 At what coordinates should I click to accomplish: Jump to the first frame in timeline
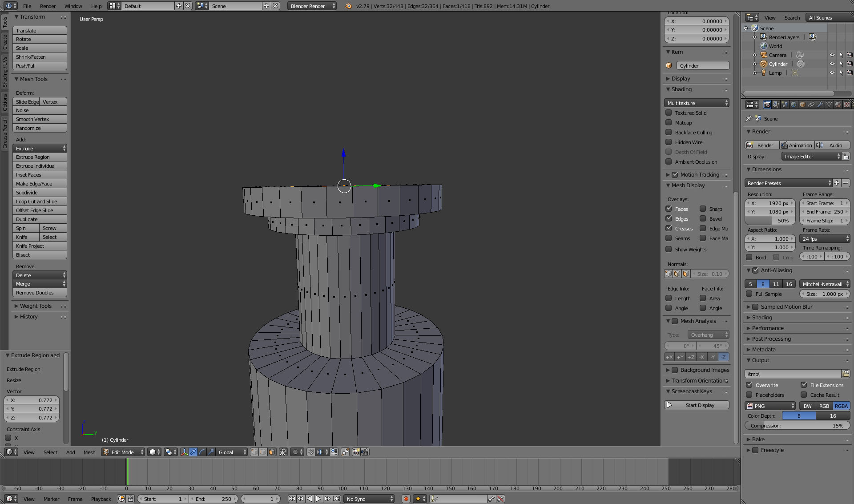click(x=292, y=499)
